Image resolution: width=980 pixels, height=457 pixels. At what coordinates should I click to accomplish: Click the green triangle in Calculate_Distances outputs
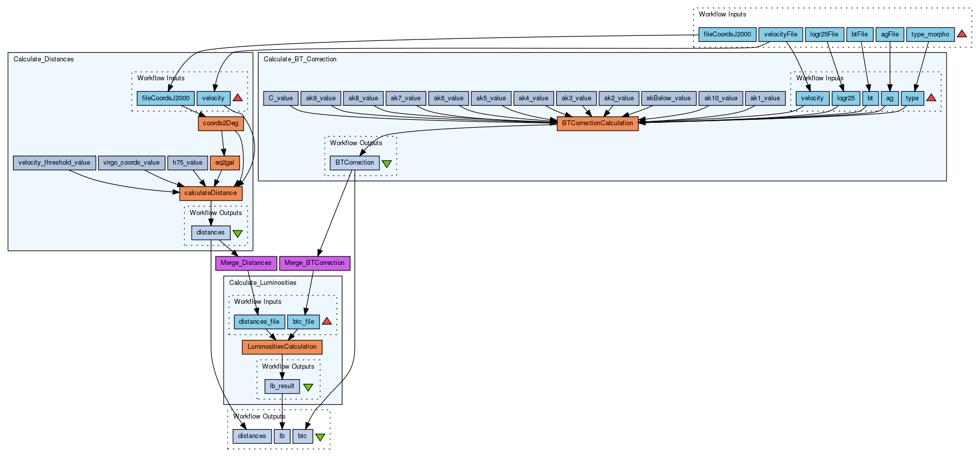click(238, 233)
